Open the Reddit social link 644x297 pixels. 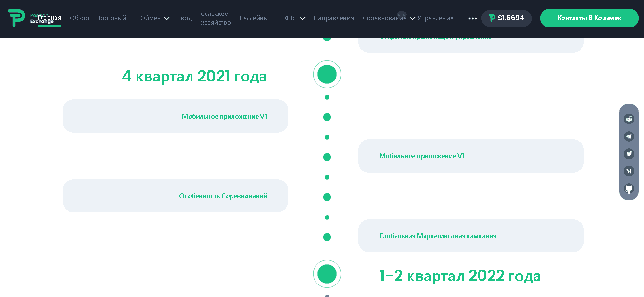[629, 119]
